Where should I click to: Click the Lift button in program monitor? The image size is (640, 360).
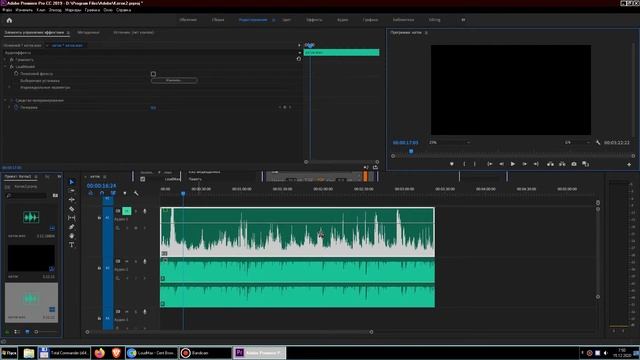point(550,164)
